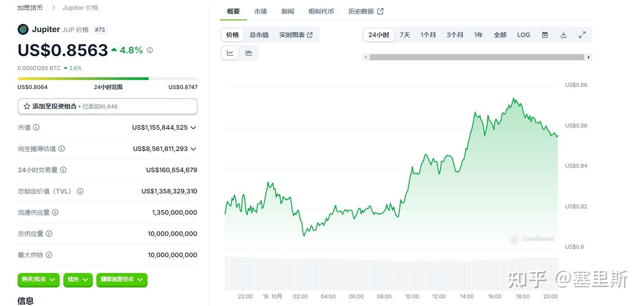
Task: Open 实时图表 via its external-link icon
Action: pos(310,34)
